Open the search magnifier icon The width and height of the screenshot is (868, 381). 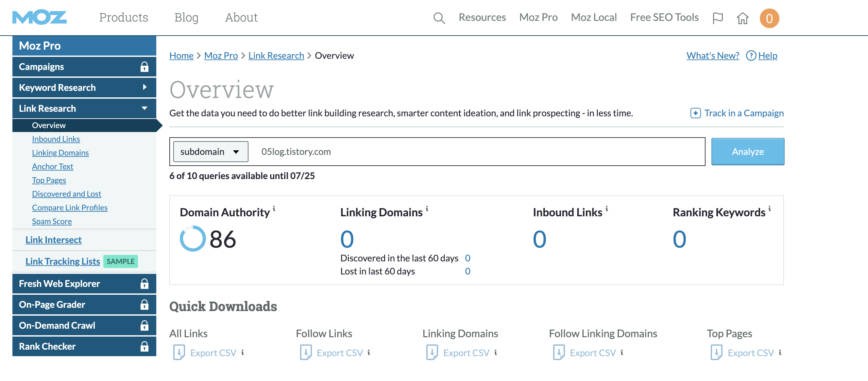coord(439,18)
